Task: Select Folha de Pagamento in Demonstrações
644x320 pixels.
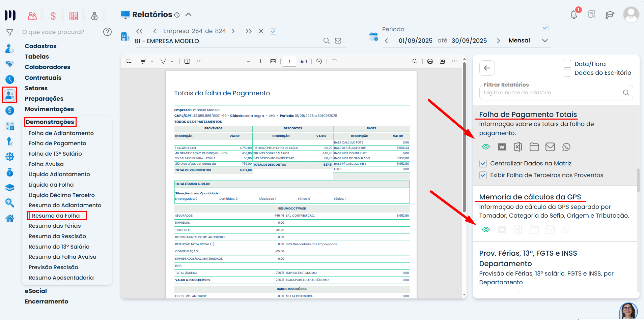Action: pos(57,143)
